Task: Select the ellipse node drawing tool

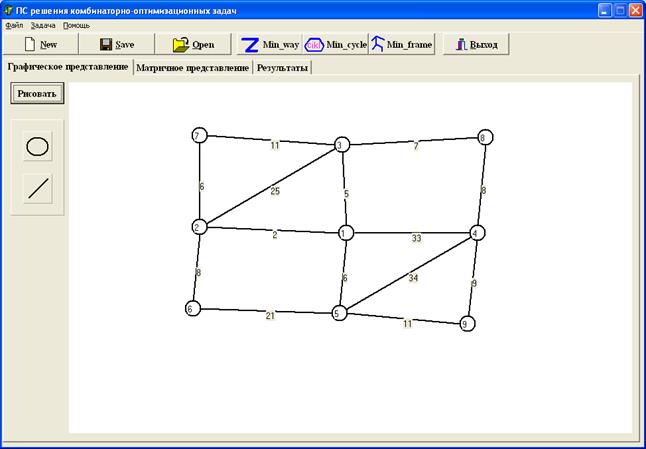Action: tap(37, 146)
